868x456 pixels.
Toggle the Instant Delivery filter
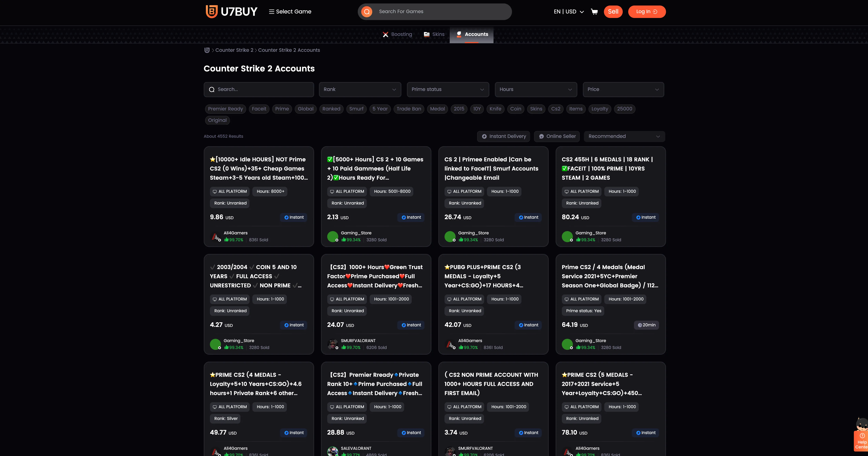(x=503, y=137)
